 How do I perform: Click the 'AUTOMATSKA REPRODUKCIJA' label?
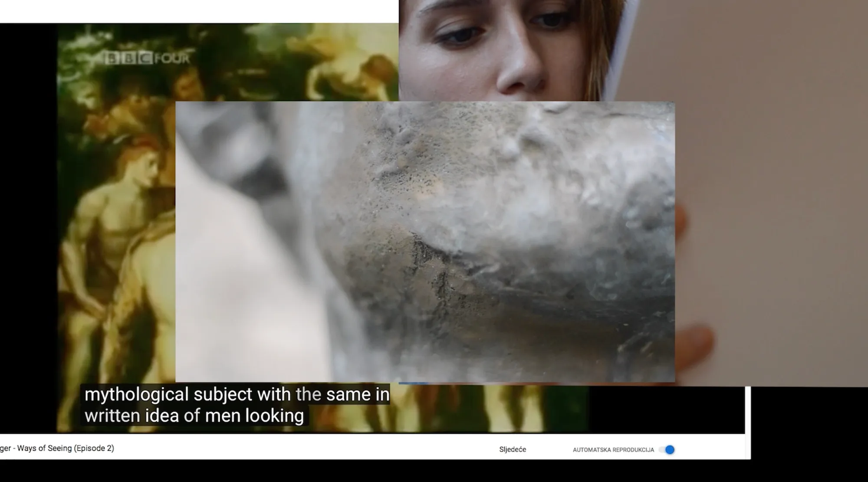613,450
